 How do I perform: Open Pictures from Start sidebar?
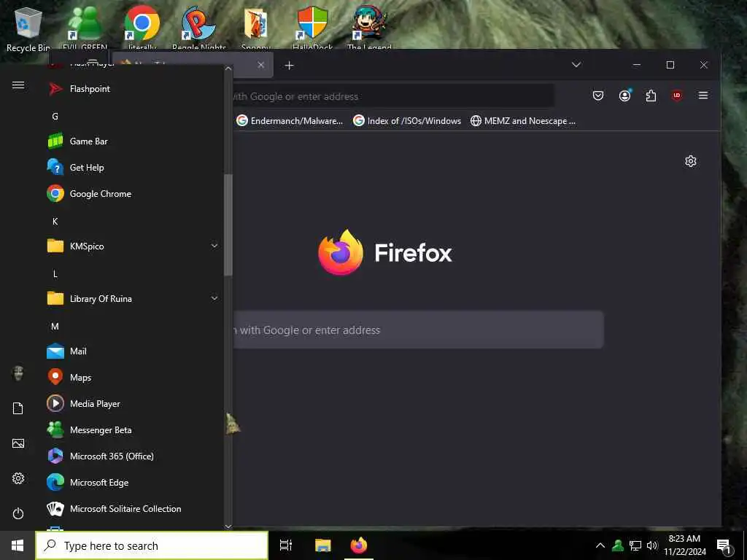(18, 443)
